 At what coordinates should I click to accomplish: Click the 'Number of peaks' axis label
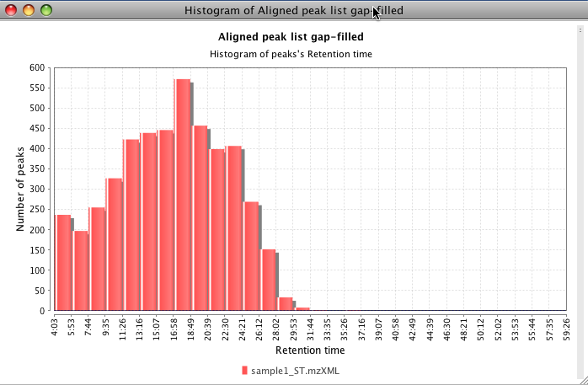(20, 189)
